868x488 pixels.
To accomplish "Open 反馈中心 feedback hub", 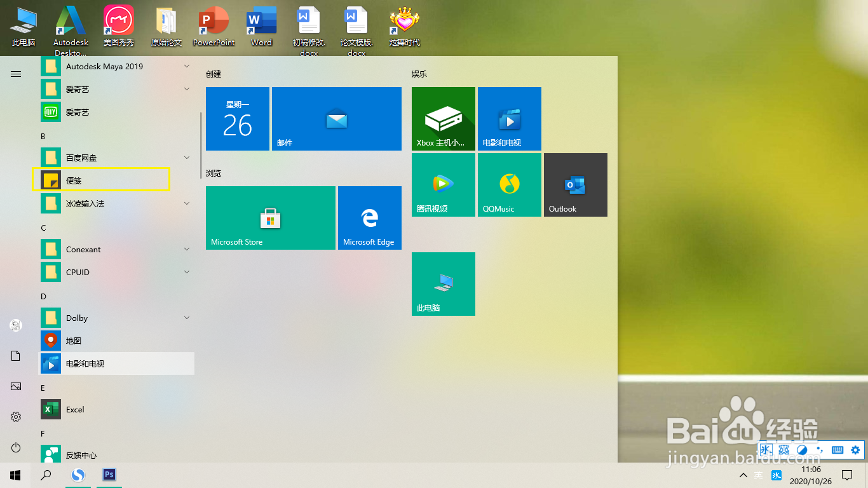I will [x=117, y=455].
